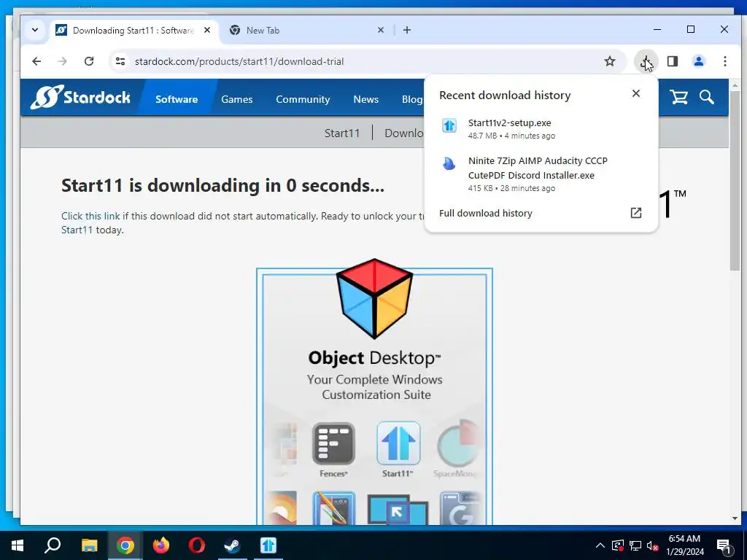The image size is (747, 560).
Task: Click the Stardock logo
Action: pyautogui.click(x=80, y=97)
